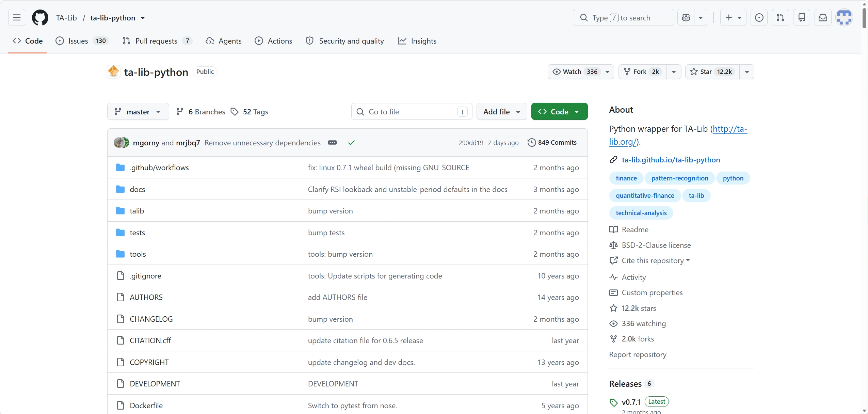Open the user avatar menu

[844, 17]
